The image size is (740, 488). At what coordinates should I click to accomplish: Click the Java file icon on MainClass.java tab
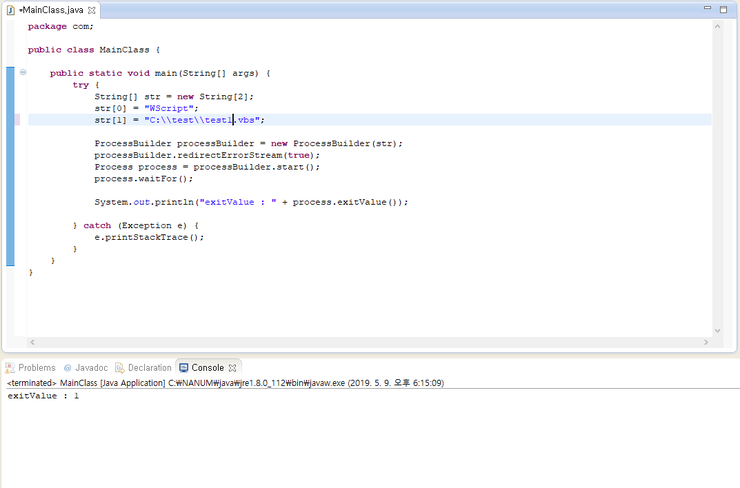[x=10, y=9]
